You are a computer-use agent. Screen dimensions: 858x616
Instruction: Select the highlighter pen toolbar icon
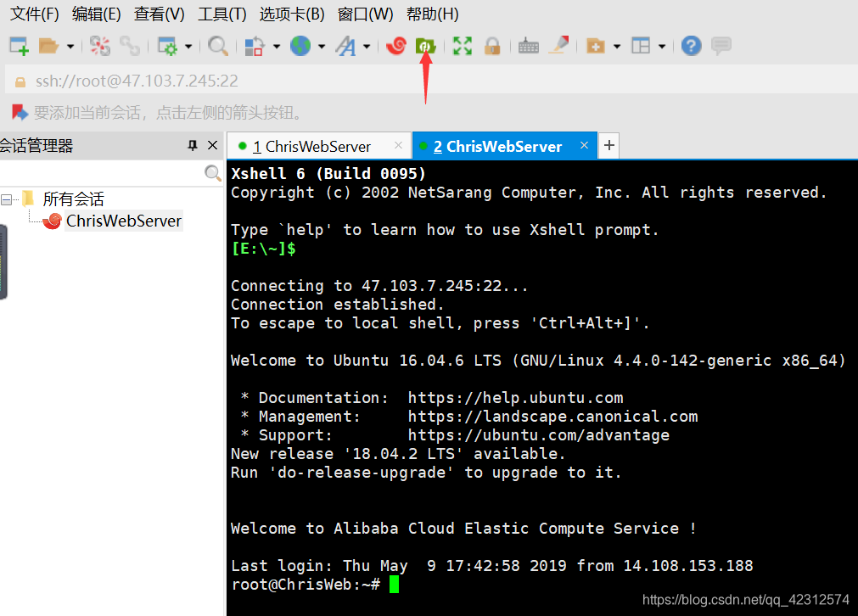click(558, 46)
